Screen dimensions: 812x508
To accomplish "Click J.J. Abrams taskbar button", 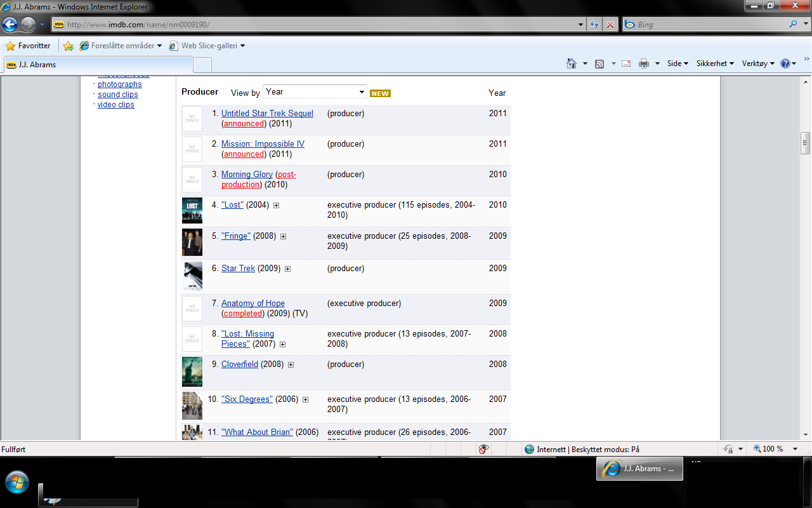I will [x=640, y=469].
